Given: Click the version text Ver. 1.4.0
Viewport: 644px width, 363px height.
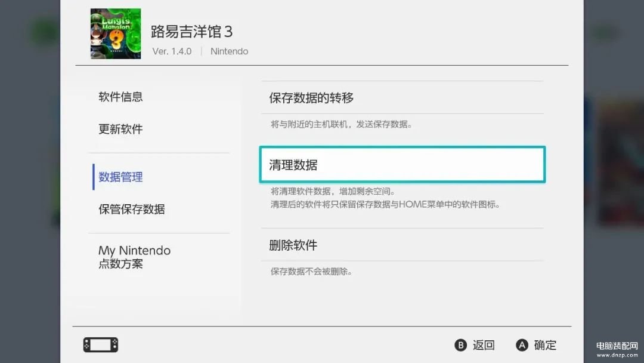Looking at the screenshot, I should point(172,51).
